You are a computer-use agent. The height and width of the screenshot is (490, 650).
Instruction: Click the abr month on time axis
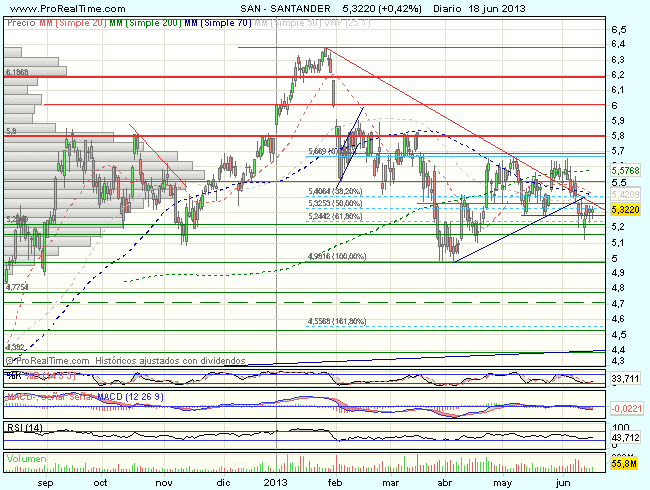444,480
